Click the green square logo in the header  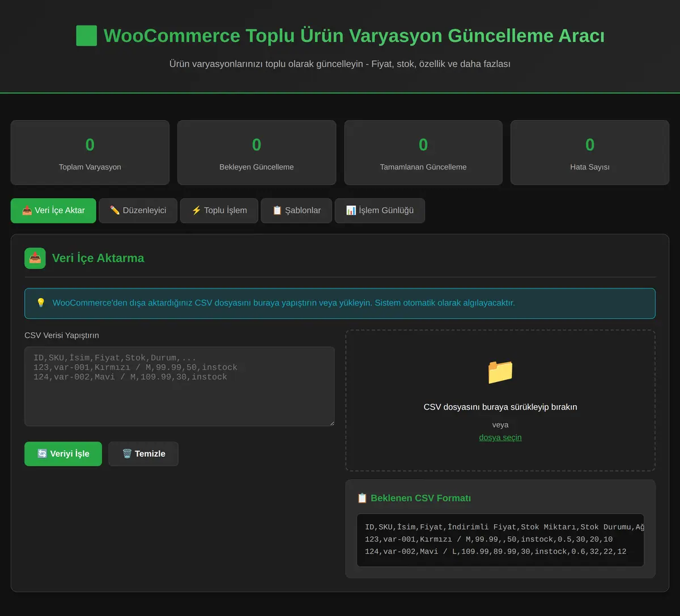(x=86, y=36)
